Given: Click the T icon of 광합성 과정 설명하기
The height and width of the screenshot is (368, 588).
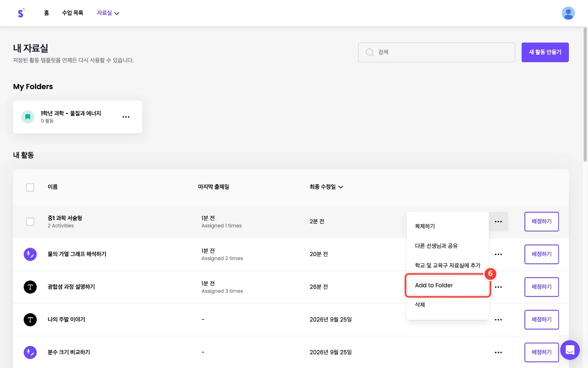Looking at the screenshot, I should pos(30,287).
